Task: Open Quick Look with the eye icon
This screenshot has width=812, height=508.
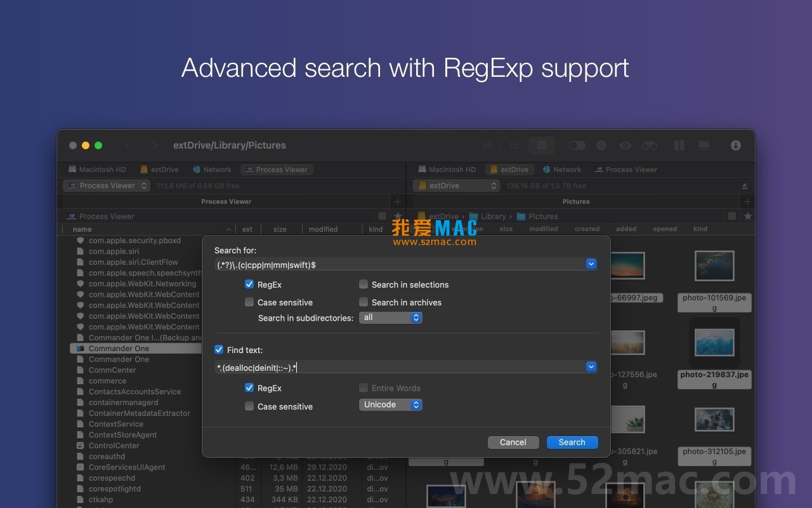Action: click(625, 145)
